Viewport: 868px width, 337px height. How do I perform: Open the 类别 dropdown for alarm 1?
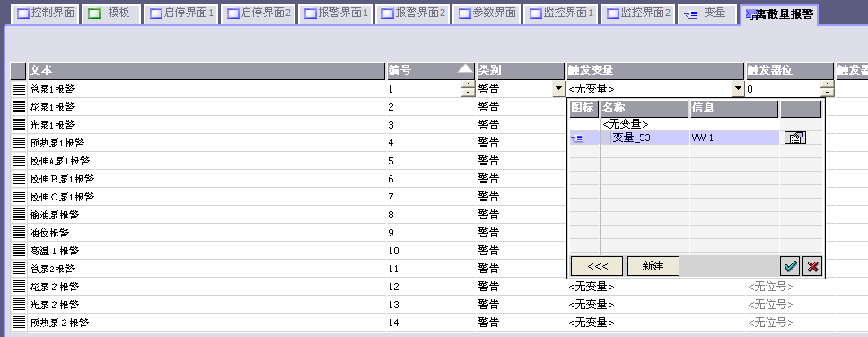(x=558, y=89)
